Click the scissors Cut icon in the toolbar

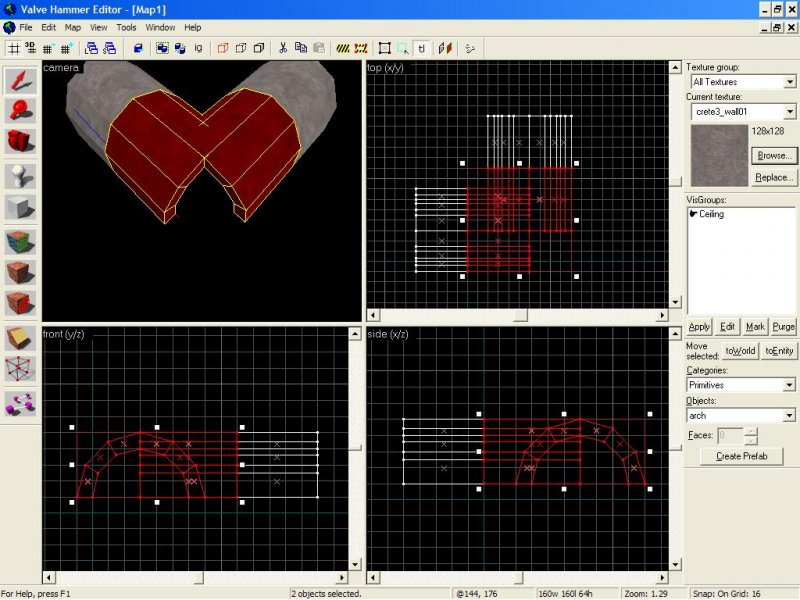click(283, 47)
